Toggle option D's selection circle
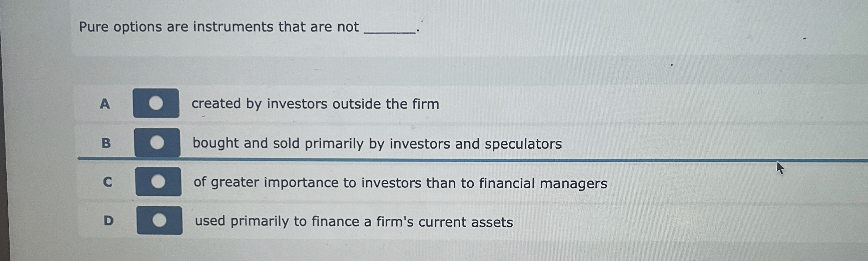Screen dimensions: 868x261 pos(160,220)
